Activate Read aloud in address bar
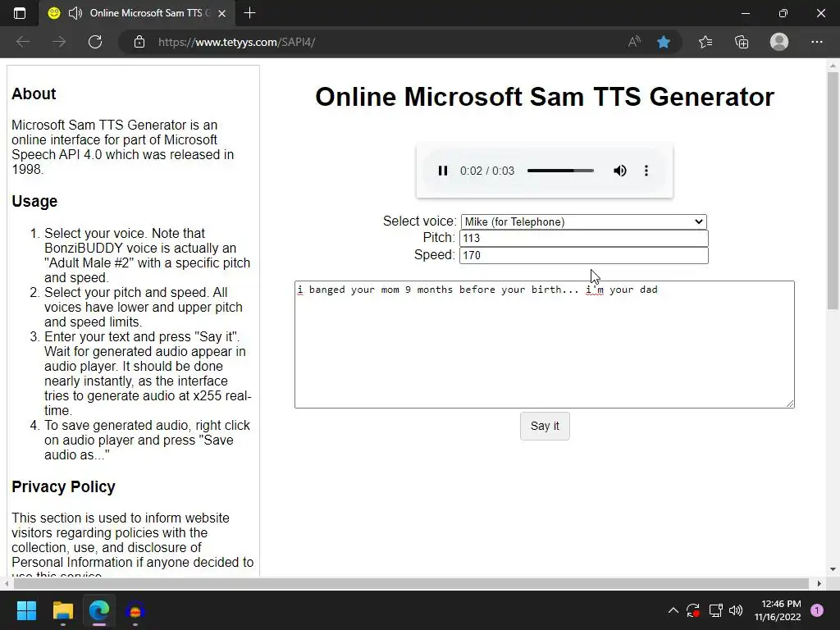The width and height of the screenshot is (840, 630). coord(634,42)
